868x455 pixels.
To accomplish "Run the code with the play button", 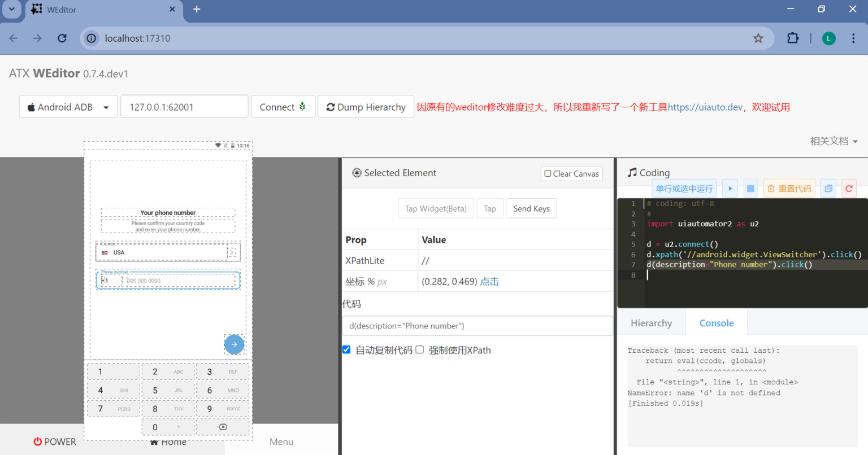I will (x=730, y=189).
